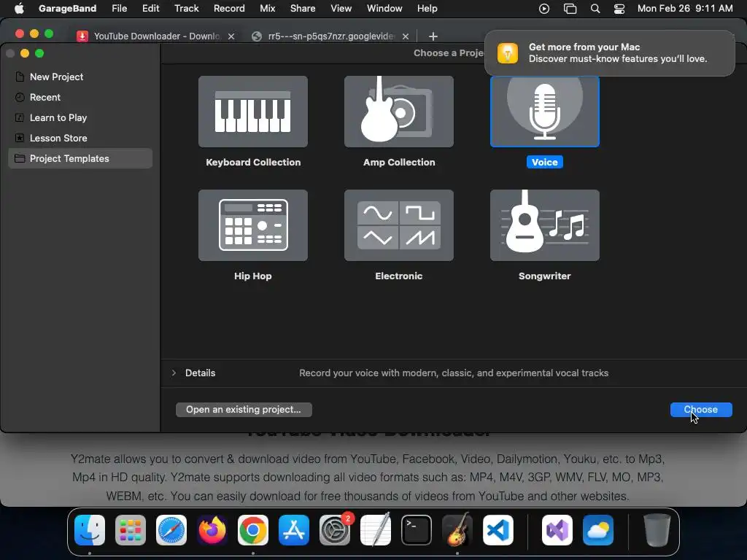Open the Get more from your Mac notification
Image resolution: width=747 pixels, height=560 pixels.
click(610, 52)
